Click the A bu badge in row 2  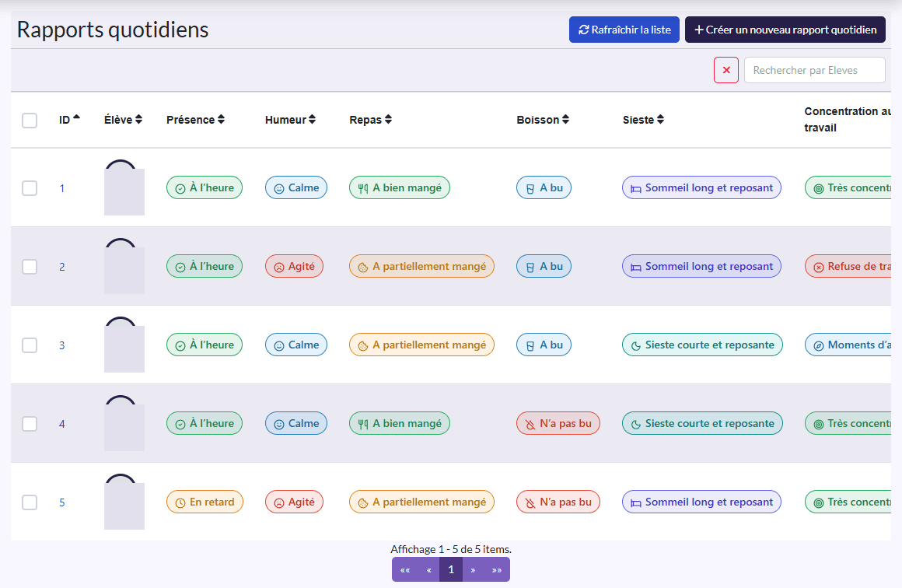[544, 266]
